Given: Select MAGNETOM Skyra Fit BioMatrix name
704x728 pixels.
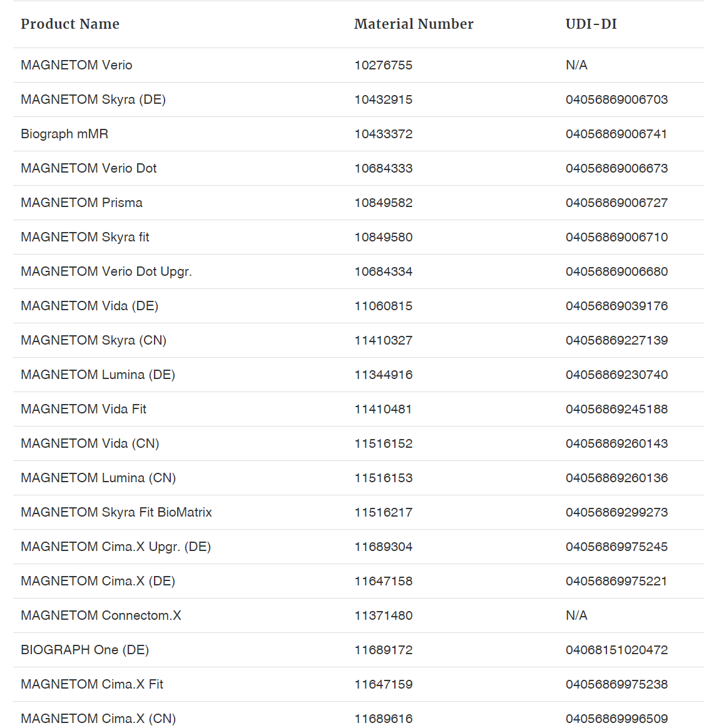Looking at the screenshot, I should pos(116,512).
